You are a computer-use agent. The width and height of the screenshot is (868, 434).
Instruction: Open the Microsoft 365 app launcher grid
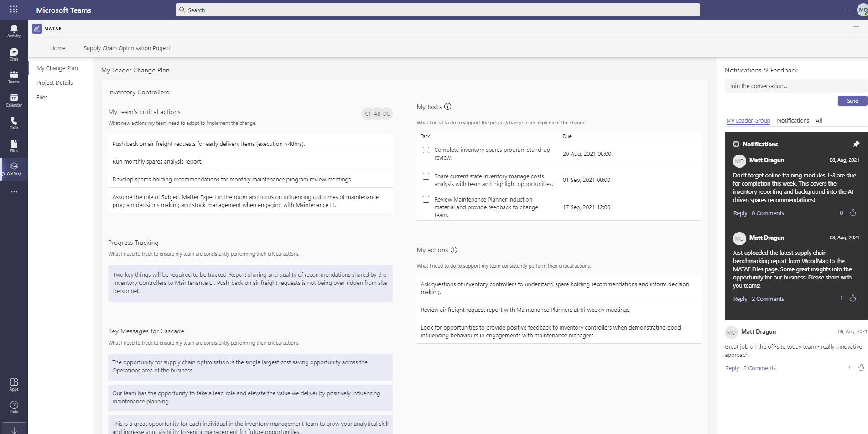point(13,10)
